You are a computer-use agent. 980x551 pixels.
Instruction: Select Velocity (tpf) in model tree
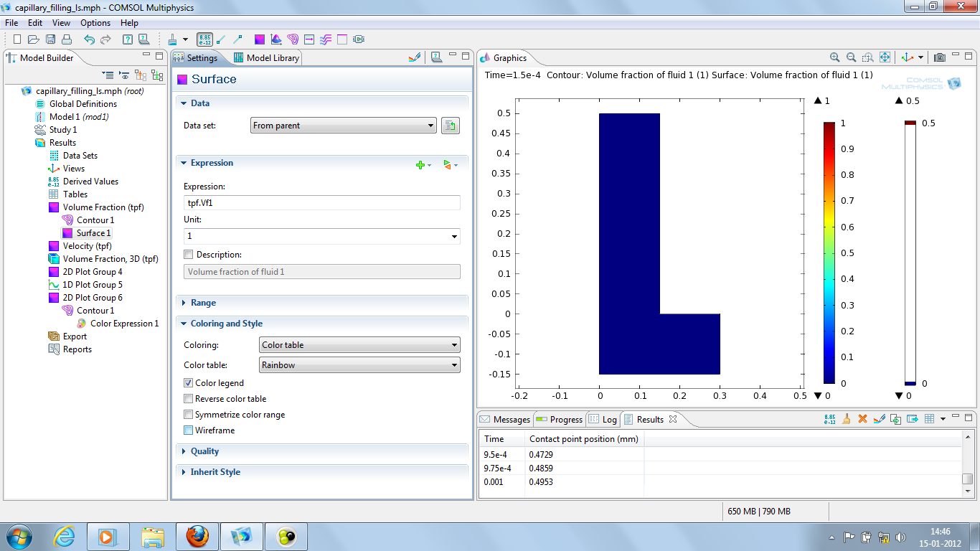tap(87, 246)
